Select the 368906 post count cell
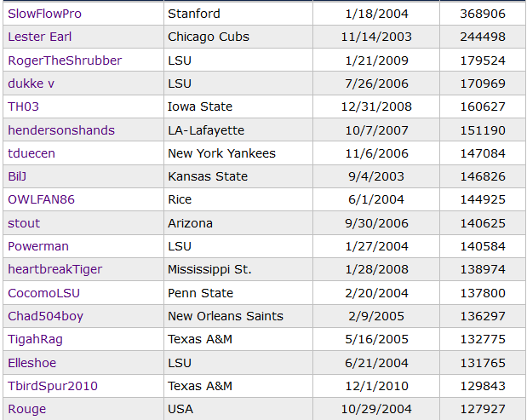Viewport: 527px width, 420px height. (484, 14)
